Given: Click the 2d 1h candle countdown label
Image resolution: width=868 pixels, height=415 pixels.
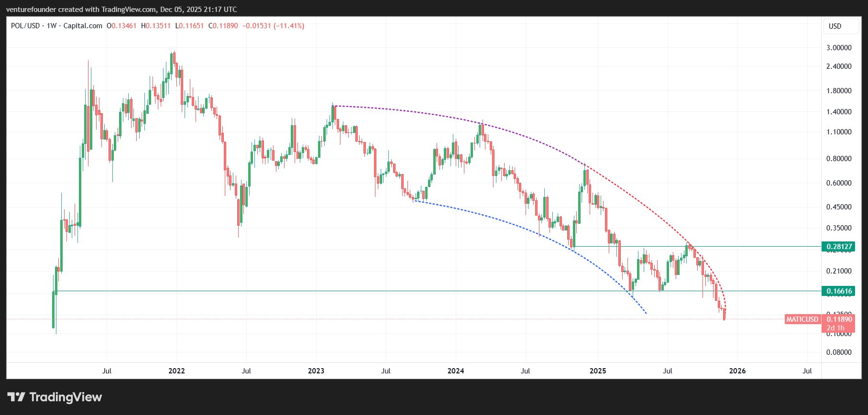Looking at the screenshot, I should tap(835, 328).
